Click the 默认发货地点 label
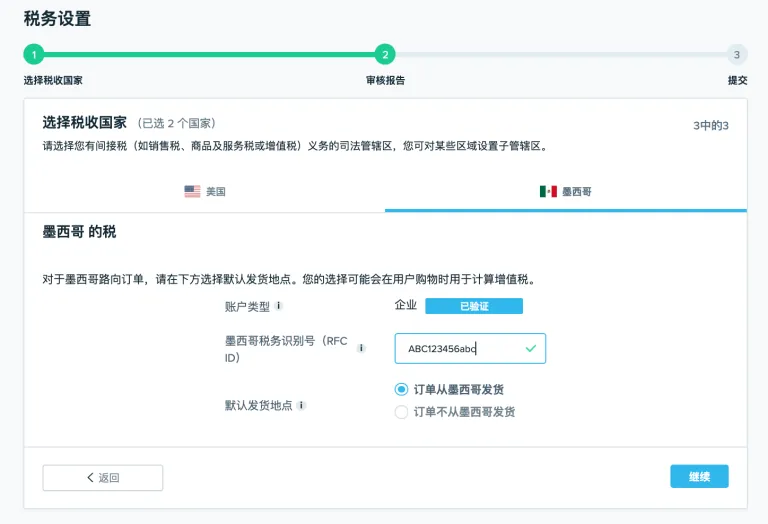 tap(259, 405)
